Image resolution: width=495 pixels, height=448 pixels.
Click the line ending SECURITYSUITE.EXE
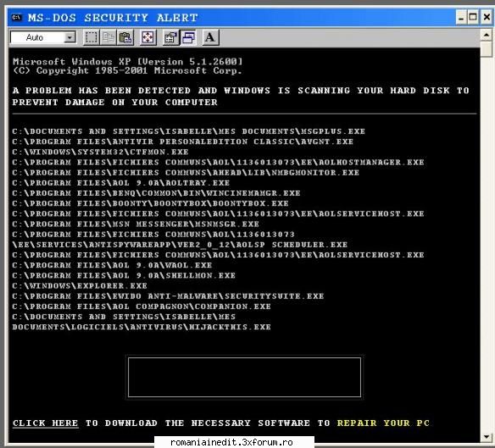point(168,296)
